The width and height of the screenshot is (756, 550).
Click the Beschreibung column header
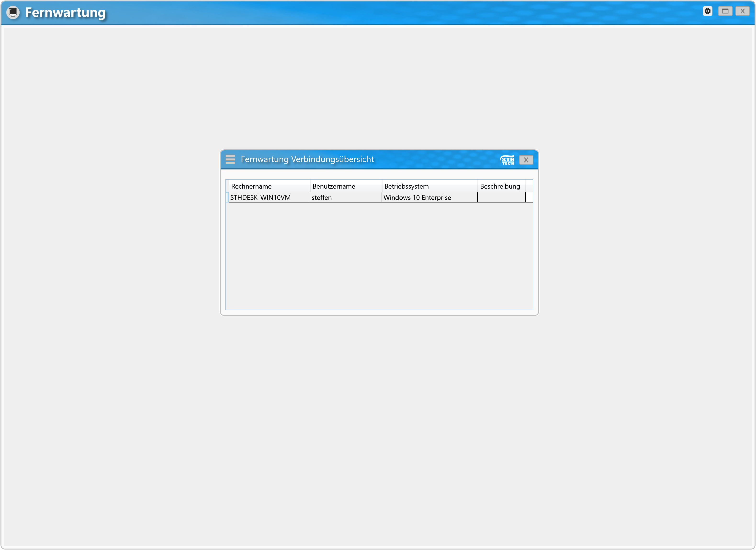point(500,186)
